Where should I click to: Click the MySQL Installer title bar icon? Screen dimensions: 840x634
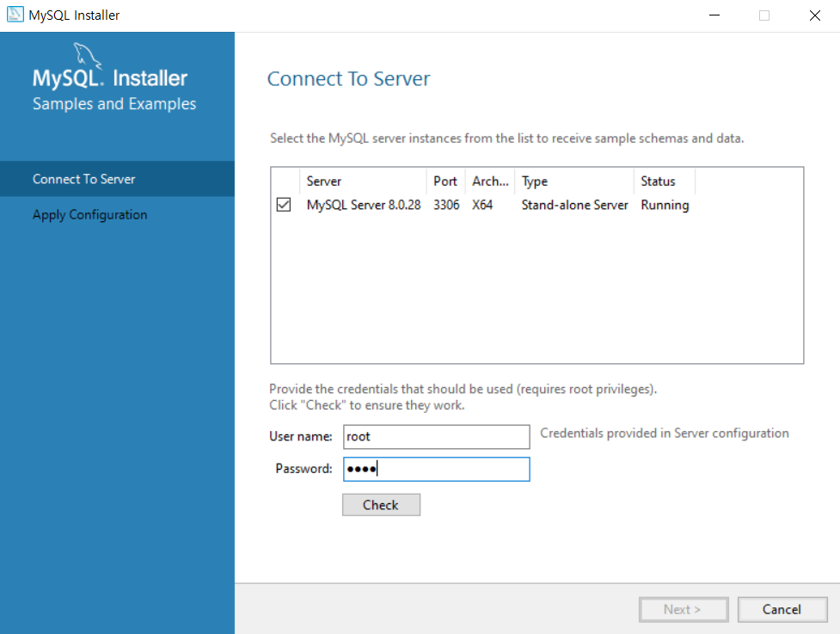point(15,14)
